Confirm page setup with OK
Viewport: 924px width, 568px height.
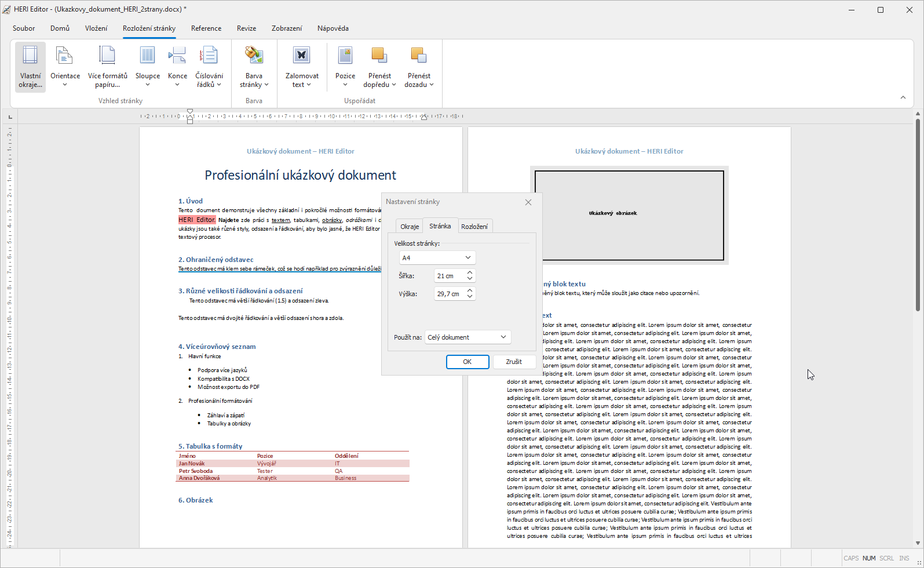pos(467,362)
